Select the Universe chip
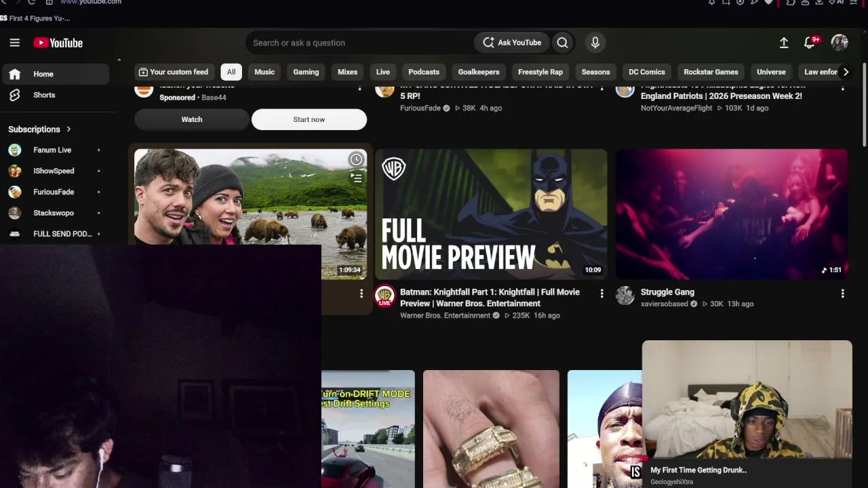The image size is (868, 488). pos(771,72)
